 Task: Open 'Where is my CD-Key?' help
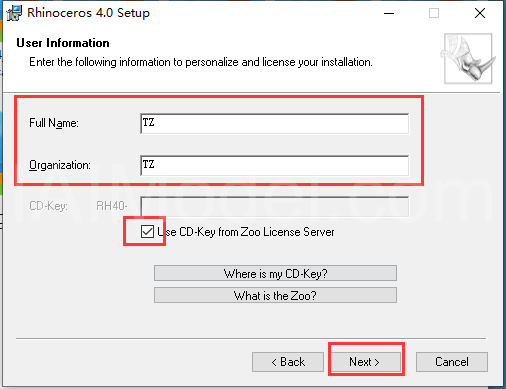275,273
